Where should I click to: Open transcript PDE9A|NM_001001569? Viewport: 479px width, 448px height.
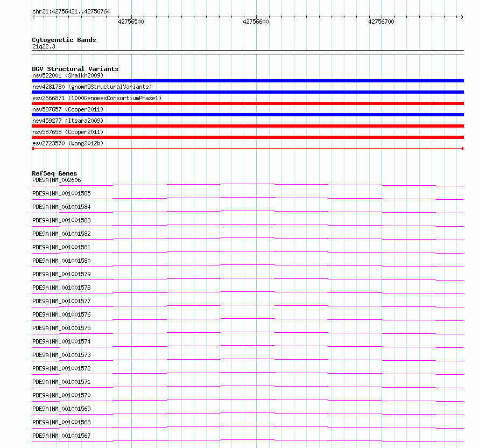pyautogui.click(x=61, y=409)
